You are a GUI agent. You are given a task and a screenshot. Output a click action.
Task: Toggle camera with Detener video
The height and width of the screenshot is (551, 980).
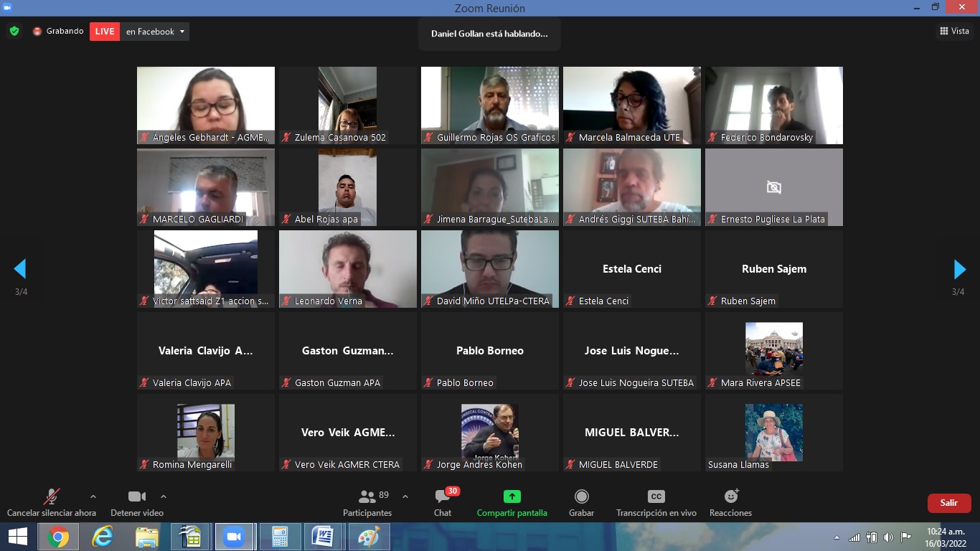[136, 496]
